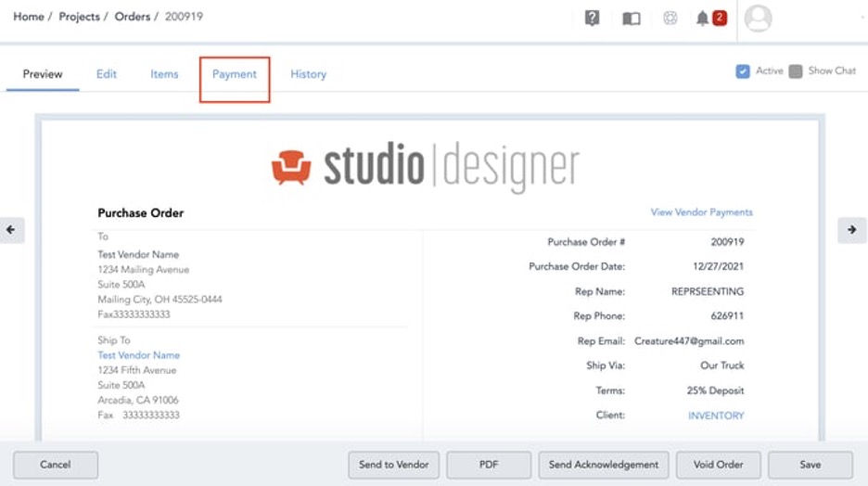Select rep email Creature447@gmail.com
Viewport: 868px width, 486px height.
pos(689,341)
